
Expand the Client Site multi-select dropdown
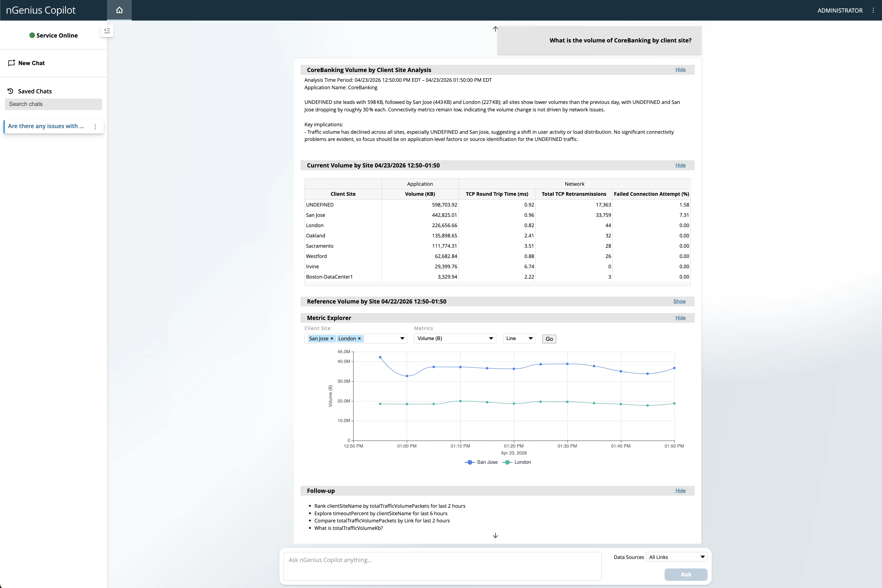tap(402, 338)
